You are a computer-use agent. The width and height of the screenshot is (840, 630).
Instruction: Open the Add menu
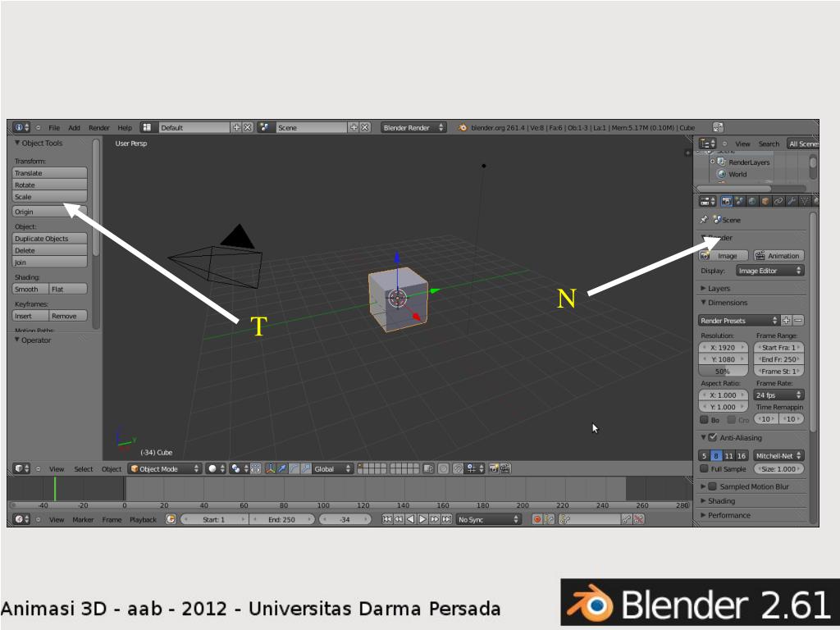click(x=74, y=127)
